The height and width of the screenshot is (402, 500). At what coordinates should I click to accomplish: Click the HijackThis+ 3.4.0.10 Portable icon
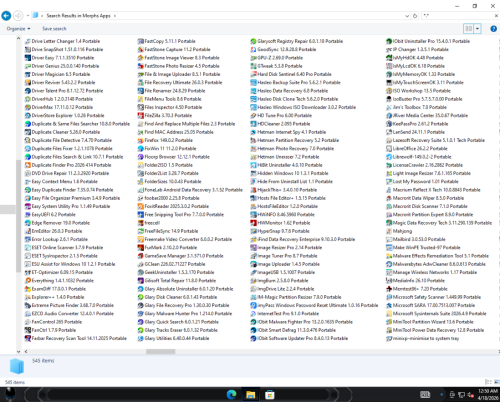[x=253, y=190]
